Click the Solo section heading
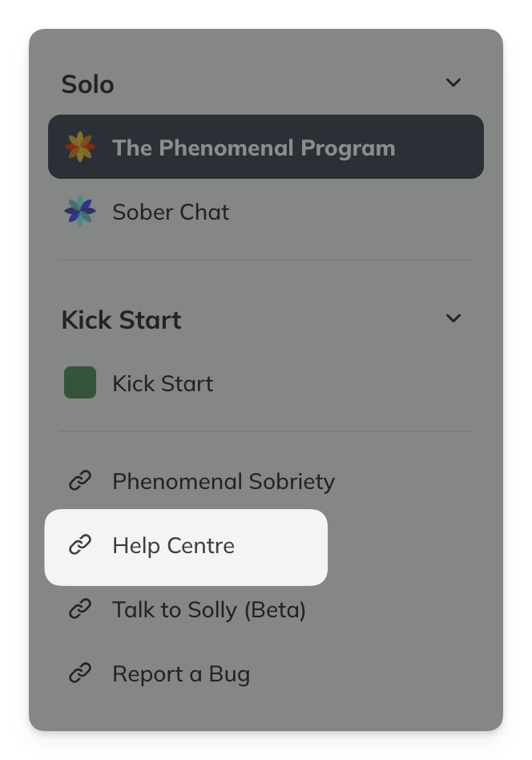The image size is (532, 760). click(87, 84)
